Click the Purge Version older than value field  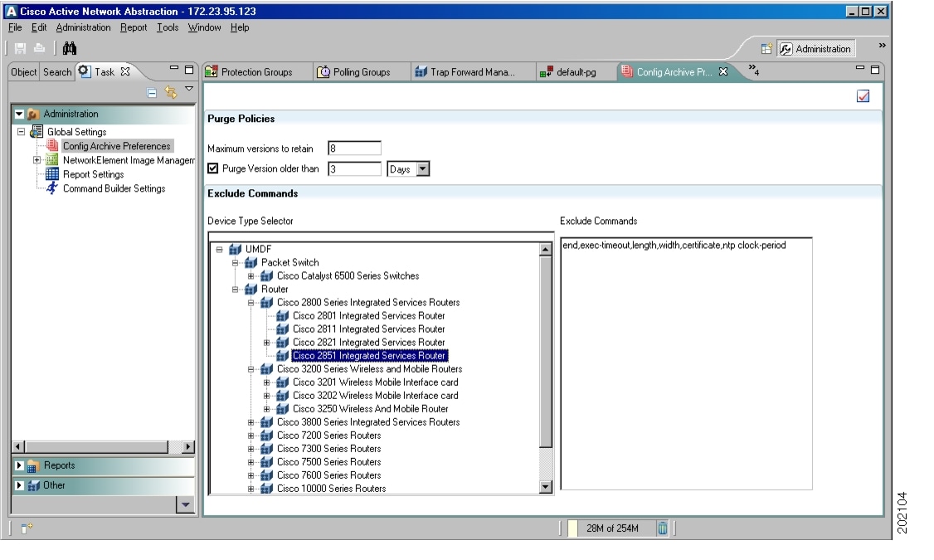point(354,169)
